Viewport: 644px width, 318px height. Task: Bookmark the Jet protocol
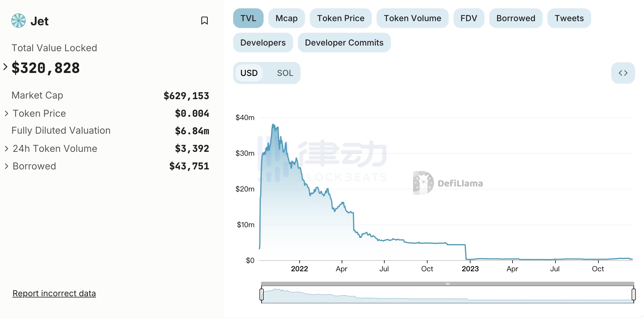pyautogui.click(x=204, y=21)
